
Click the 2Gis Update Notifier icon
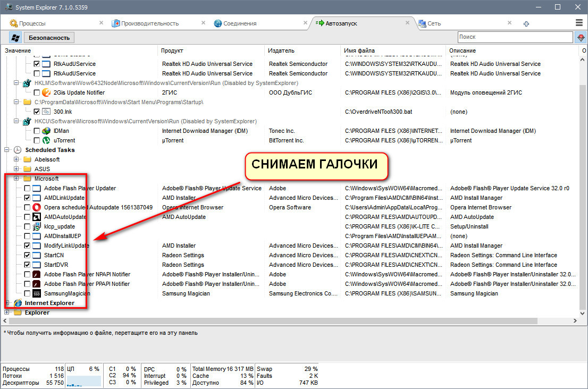pyautogui.click(x=46, y=92)
